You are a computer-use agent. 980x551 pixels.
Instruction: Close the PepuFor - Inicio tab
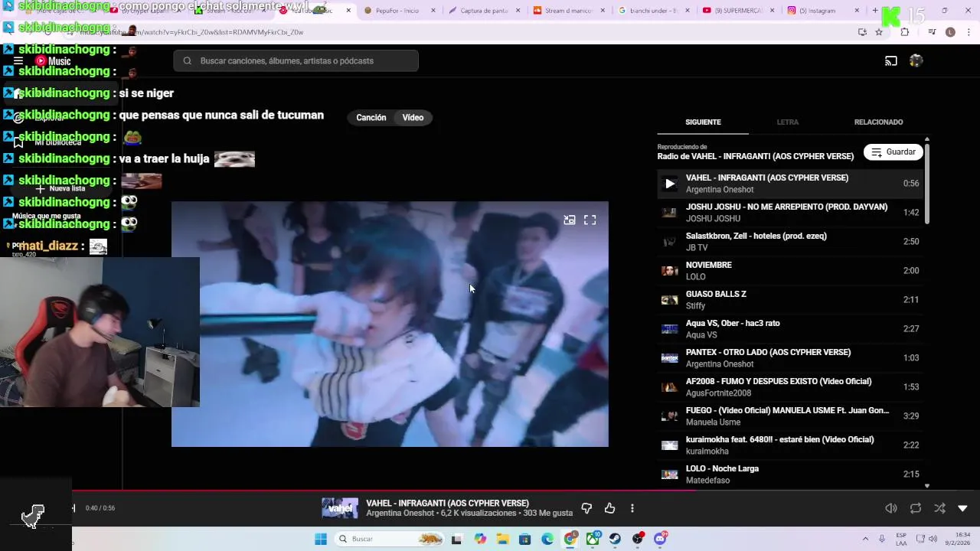[433, 11]
